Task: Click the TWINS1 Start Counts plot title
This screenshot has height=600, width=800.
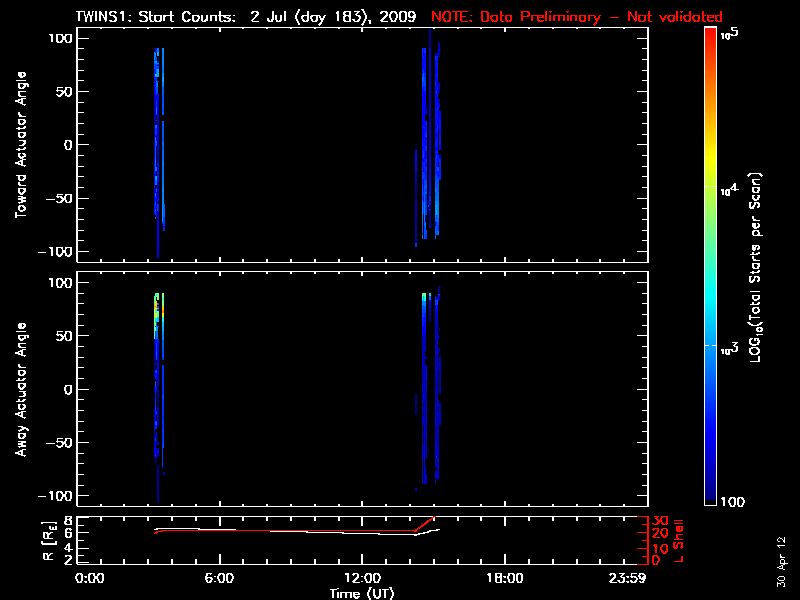Action: (248, 17)
